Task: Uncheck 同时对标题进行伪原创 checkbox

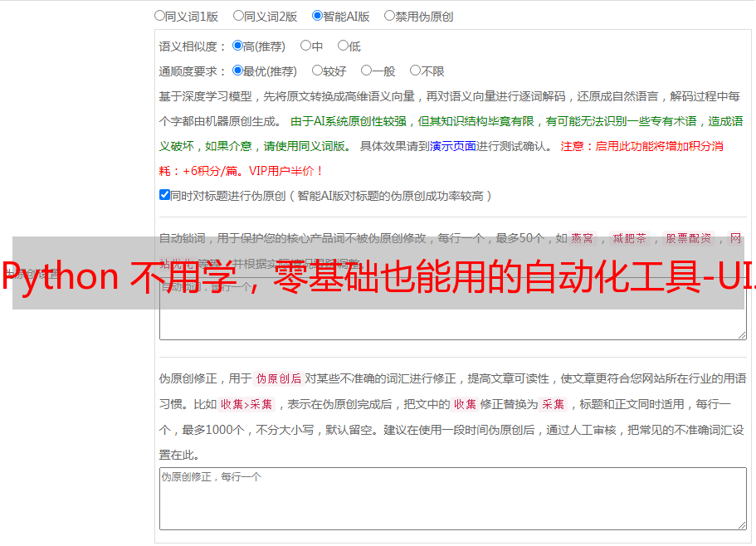Action: click(x=164, y=195)
